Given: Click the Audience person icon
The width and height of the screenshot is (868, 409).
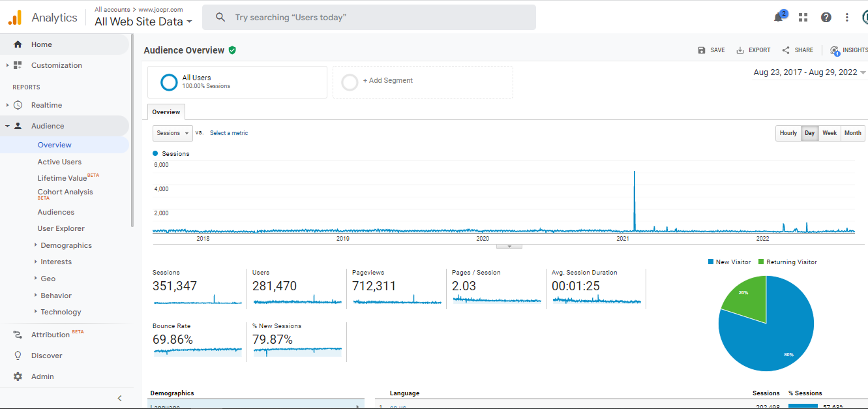Looking at the screenshot, I should tap(18, 126).
